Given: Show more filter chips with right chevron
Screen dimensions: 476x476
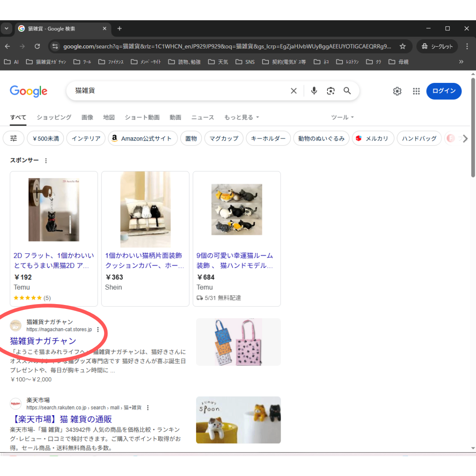Looking at the screenshot, I should tap(465, 139).
